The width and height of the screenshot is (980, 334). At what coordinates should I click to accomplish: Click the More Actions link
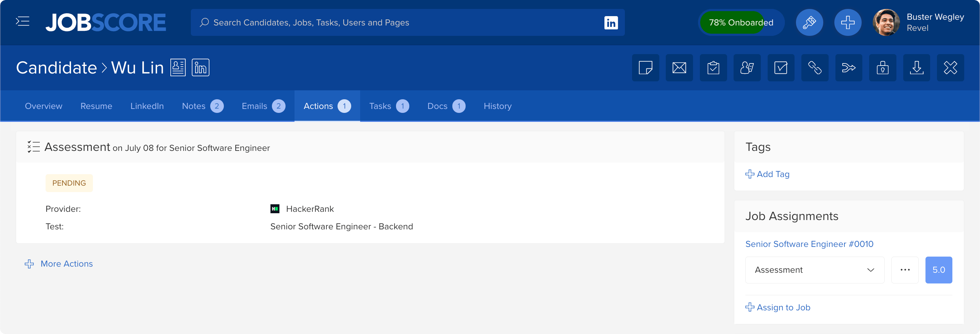coord(59,264)
